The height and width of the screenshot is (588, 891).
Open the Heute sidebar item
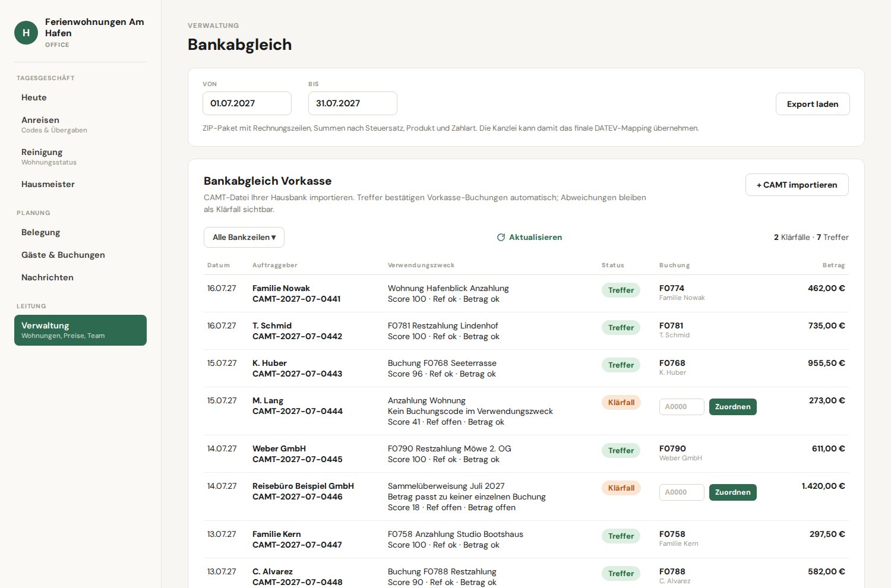pos(80,97)
